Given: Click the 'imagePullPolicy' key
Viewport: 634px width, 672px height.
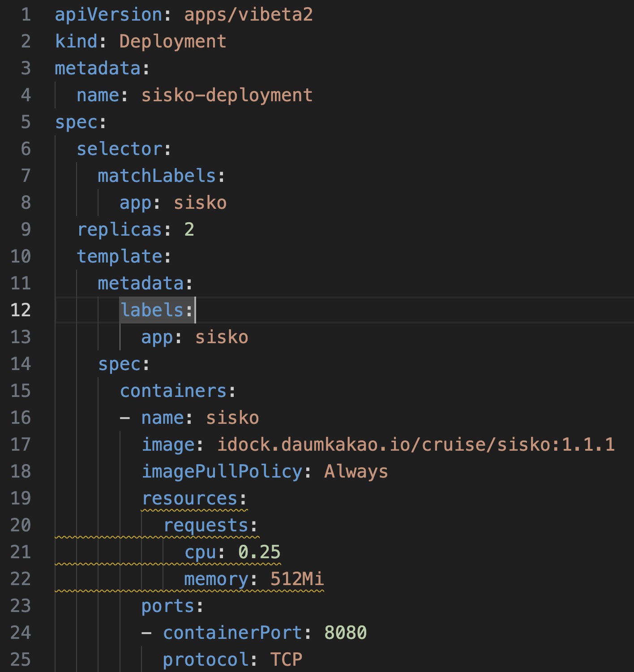Looking at the screenshot, I should click(x=222, y=472).
